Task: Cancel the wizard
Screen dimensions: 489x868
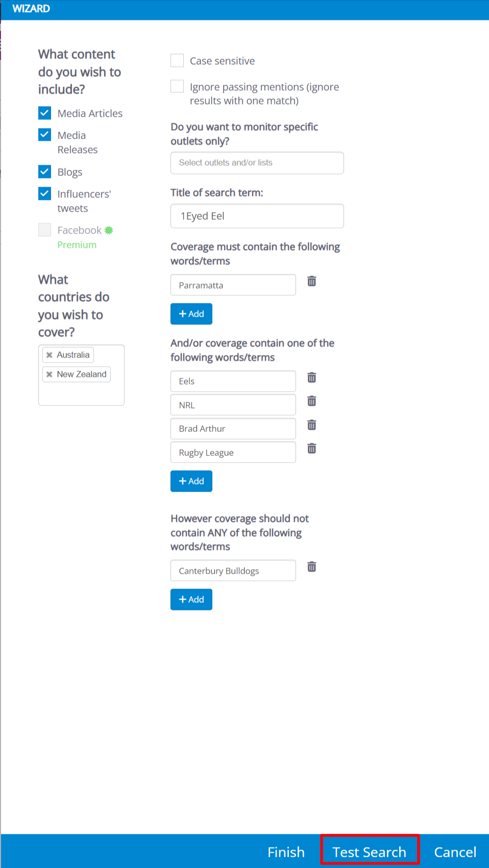Action: [455, 852]
